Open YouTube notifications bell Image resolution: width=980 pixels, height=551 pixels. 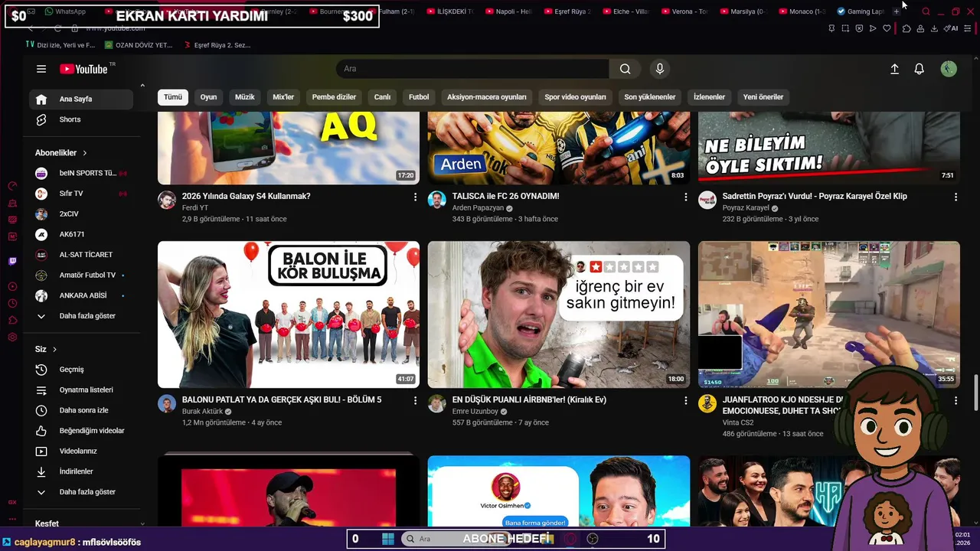(920, 69)
